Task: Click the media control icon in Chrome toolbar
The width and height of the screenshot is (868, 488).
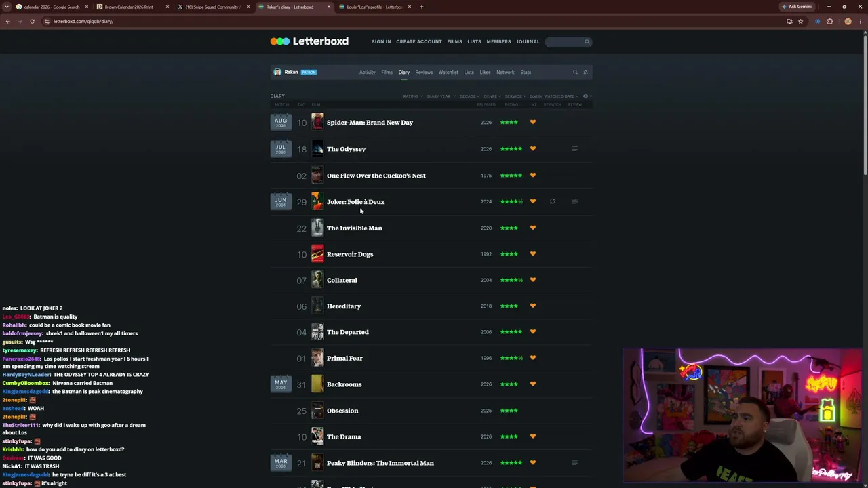Action: coord(817,21)
